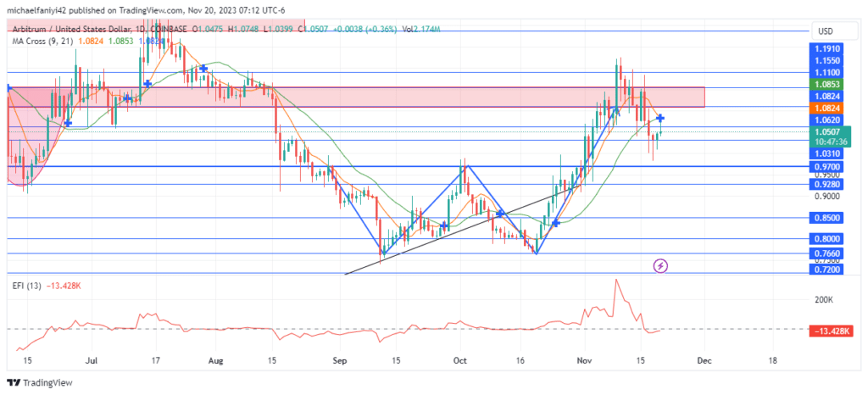This screenshot has height=395, width=868.
Task: Click the blue cross marker beside 1.0620 level
Action: coord(660,118)
